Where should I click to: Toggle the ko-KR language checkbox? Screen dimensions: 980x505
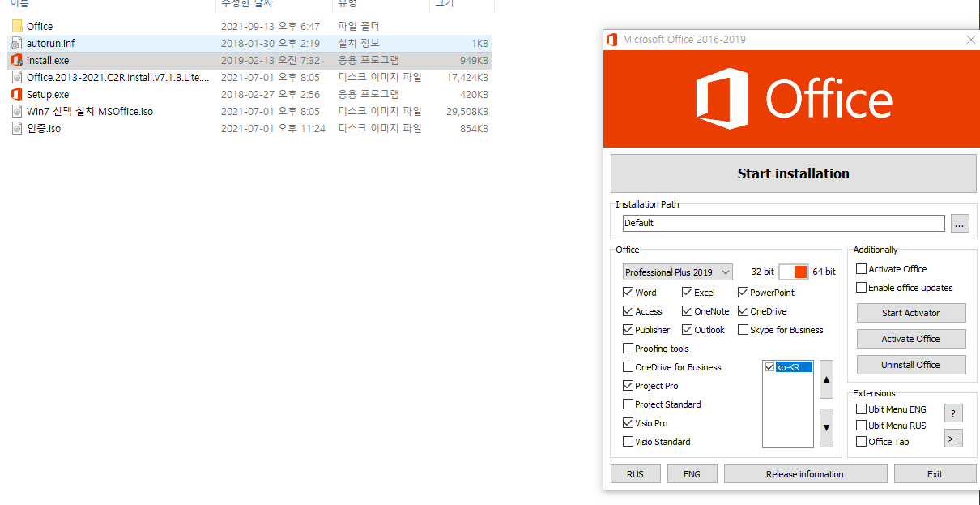click(770, 367)
